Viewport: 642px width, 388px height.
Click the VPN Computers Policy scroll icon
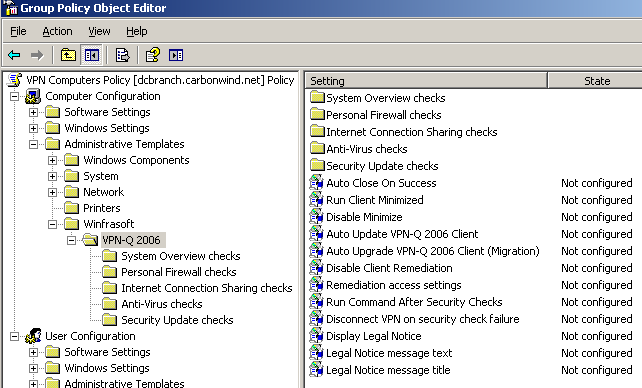pos(15,80)
